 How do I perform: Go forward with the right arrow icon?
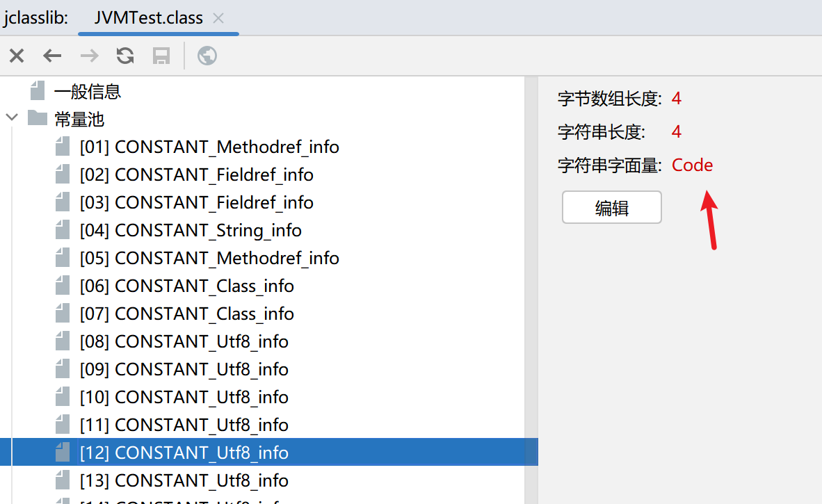(89, 56)
